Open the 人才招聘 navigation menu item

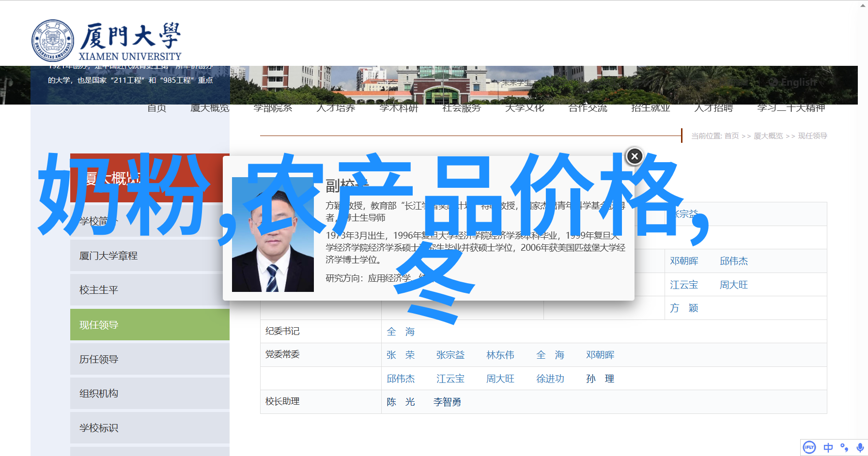713,108
